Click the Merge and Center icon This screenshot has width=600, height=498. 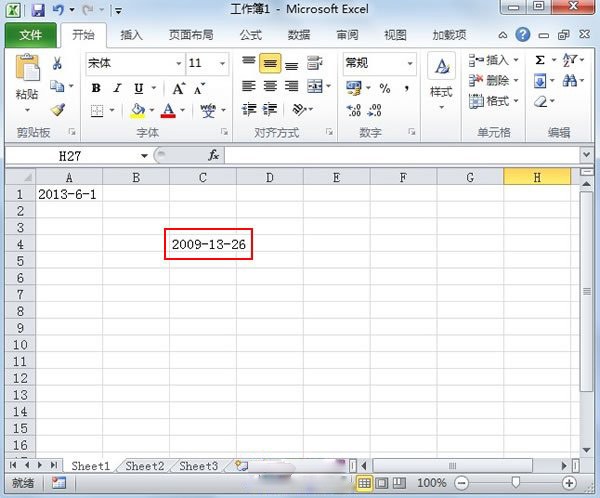315,87
